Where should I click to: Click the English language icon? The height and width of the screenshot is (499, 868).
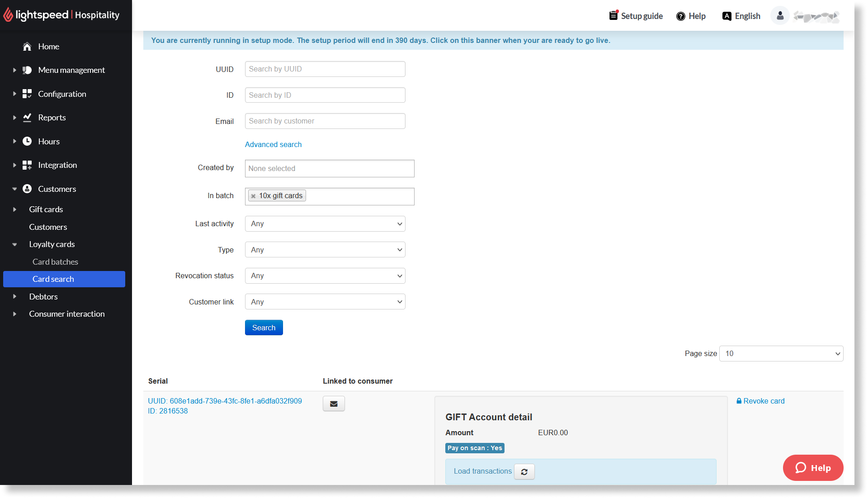tap(727, 16)
